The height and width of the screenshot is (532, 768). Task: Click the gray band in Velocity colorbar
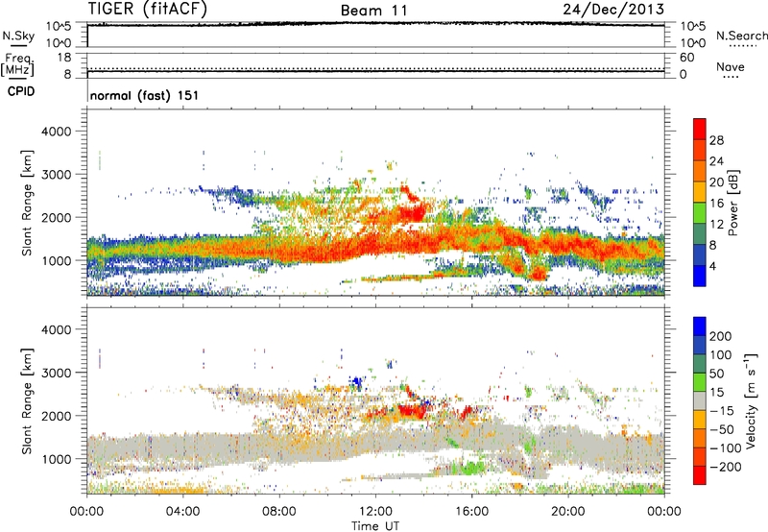pyautogui.click(x=700, y=400)
